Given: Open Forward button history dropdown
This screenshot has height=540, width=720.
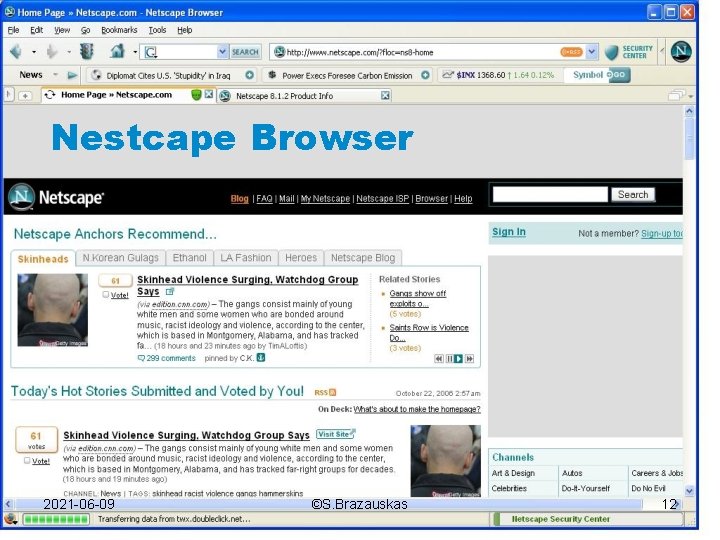Looking at the screenshot, I should [69, 52].
